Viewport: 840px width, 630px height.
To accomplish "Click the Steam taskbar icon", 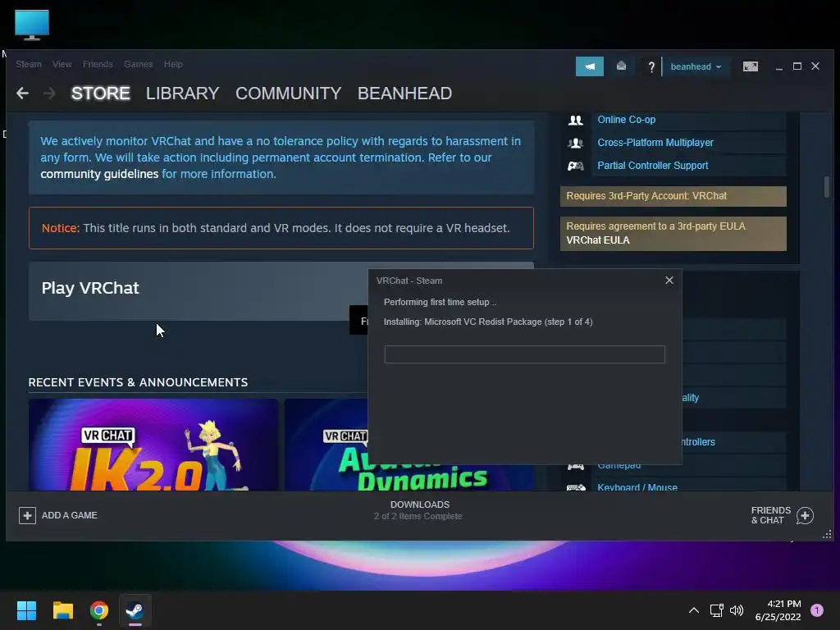I will (x=135, y=610).
